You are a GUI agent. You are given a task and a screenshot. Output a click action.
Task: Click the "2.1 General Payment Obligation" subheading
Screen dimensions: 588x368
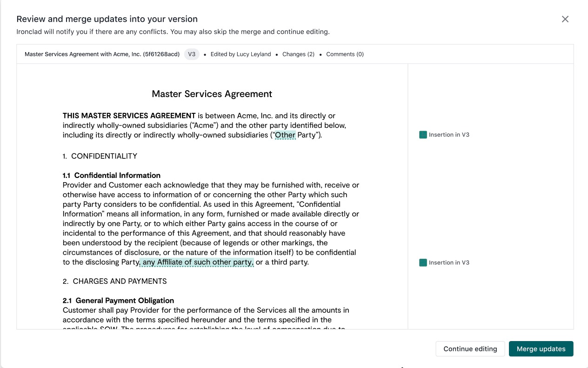(x=119, y=301)
